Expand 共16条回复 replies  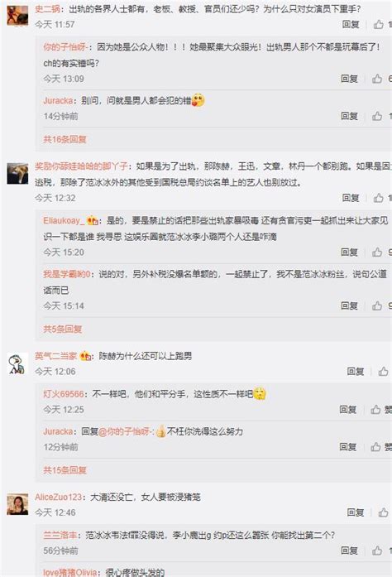click(65, 139)
